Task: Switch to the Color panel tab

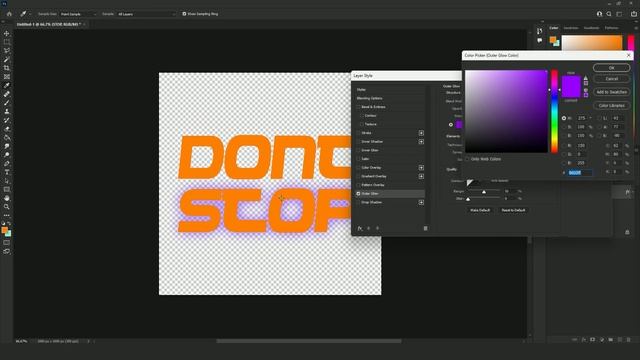Action: tap(553, 28)
